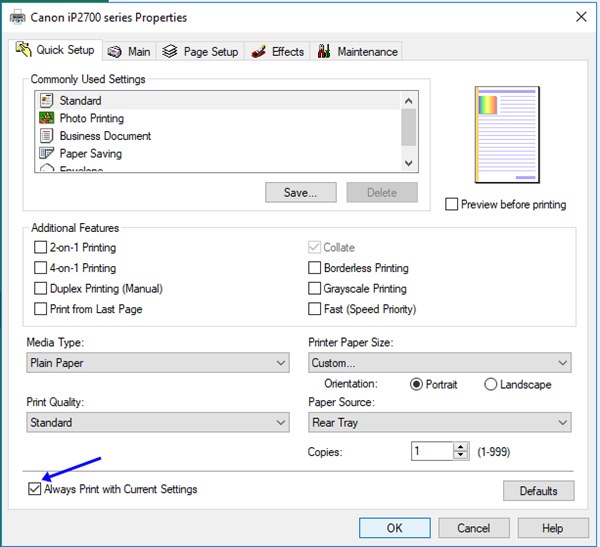This screenshot has height=547, width=600.
Task: Open the Effects tab
Action: point(277,52)
